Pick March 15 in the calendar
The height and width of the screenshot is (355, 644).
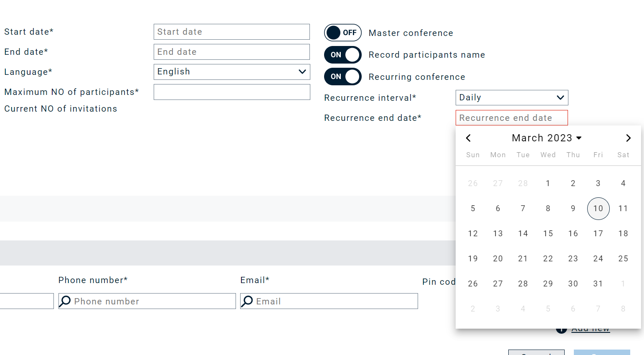point(548,234)
